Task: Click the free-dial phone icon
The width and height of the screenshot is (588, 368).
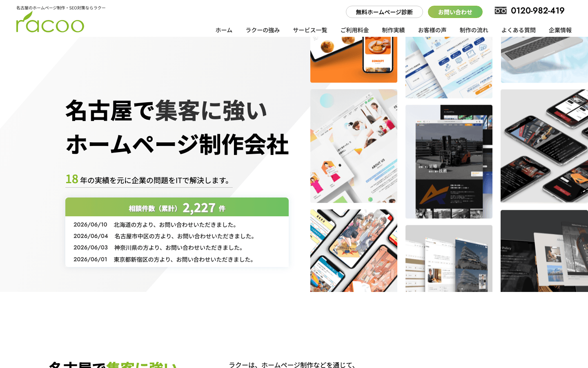Action: pyautogui.click(x=501, y=11)
